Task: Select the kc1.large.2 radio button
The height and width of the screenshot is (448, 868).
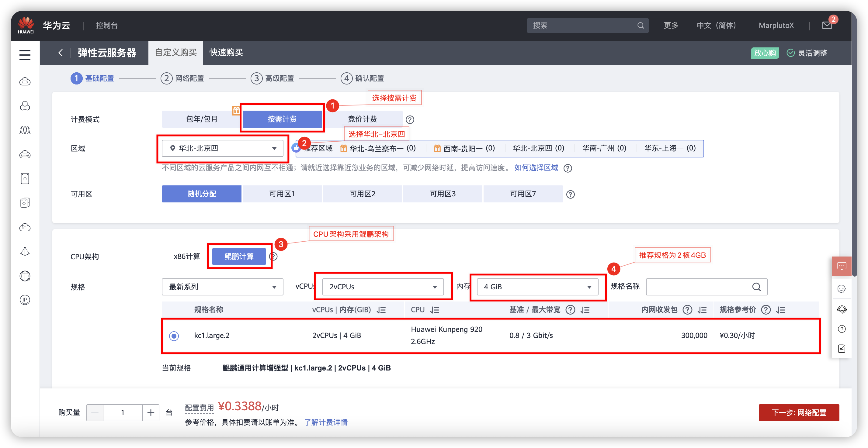Action: pos(174,336)
